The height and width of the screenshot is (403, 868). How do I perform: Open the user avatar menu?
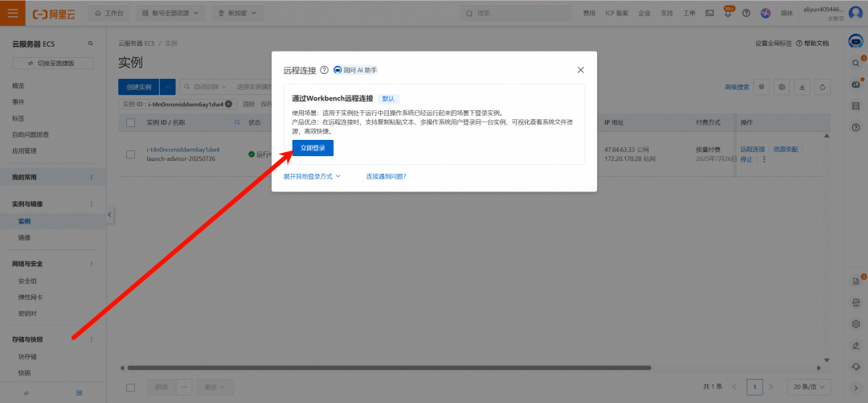pyautogui.click(x=855, y=13)
